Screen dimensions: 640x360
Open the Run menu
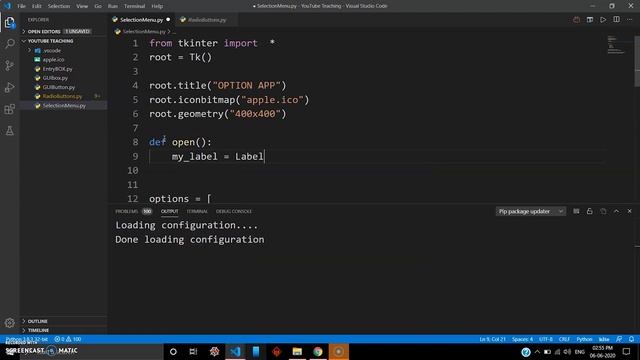[113, 6]
